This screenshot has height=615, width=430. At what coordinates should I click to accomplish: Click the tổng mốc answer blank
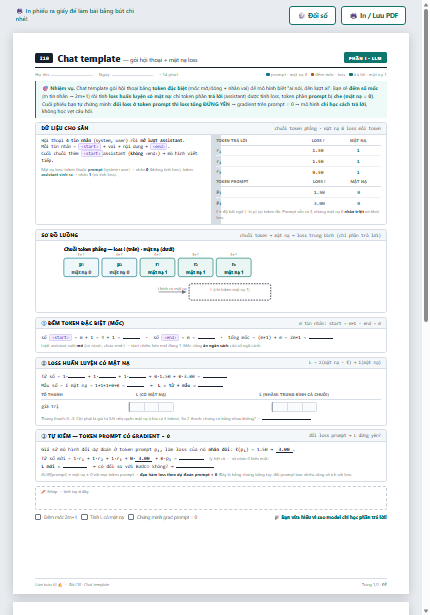pos(321,337)
